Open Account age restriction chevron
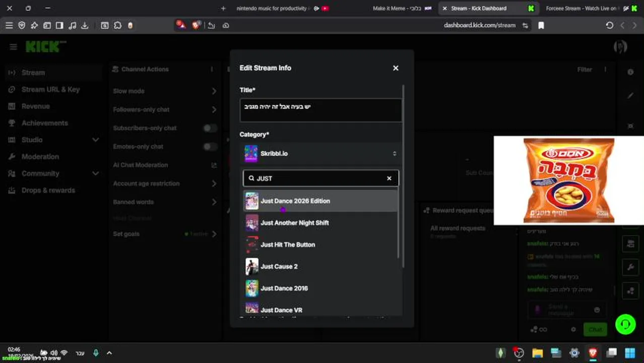 214,184
